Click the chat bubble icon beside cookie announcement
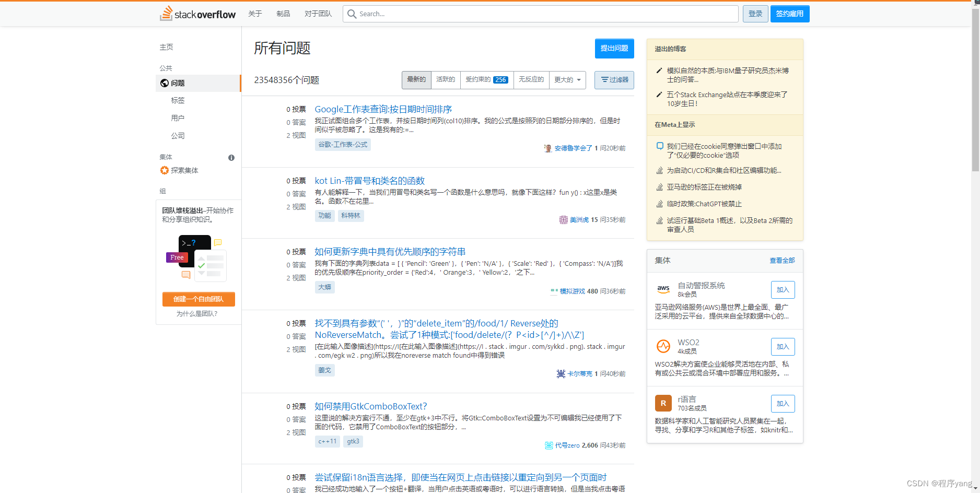The image size is (980, 493). click(x=660, y=146)
